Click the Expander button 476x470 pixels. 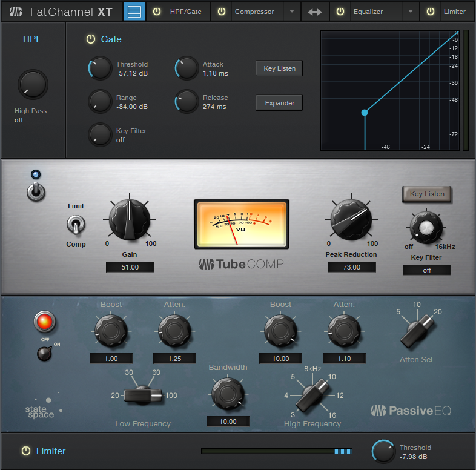point(279,103)
